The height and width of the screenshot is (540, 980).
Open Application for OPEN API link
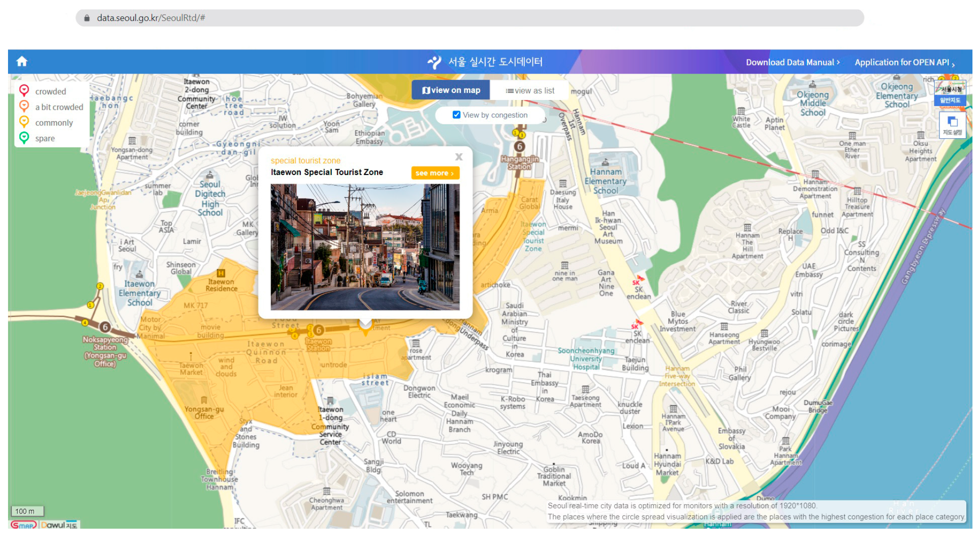(904, 62)
